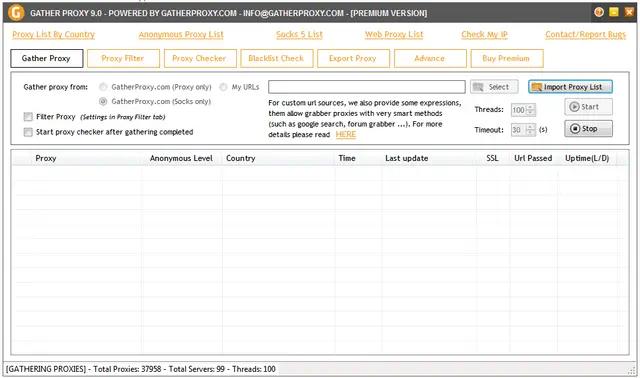Screen dimensions: 640x378
Task: Sort by Uptime(L/D) column header
Action: [587, 158]
